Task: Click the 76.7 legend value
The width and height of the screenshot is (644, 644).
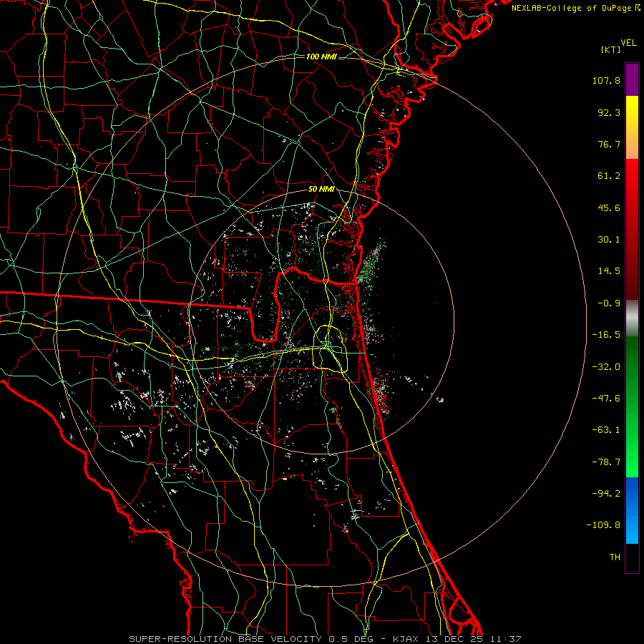Action: pyautogui.click(x=609, y=144)
